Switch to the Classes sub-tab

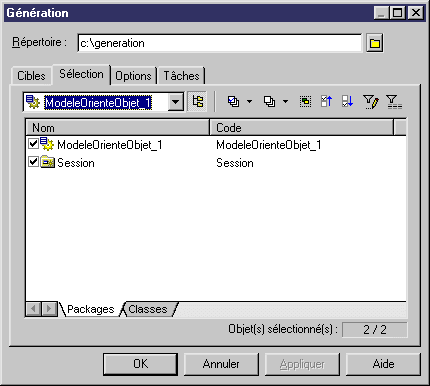click(148, 309)
